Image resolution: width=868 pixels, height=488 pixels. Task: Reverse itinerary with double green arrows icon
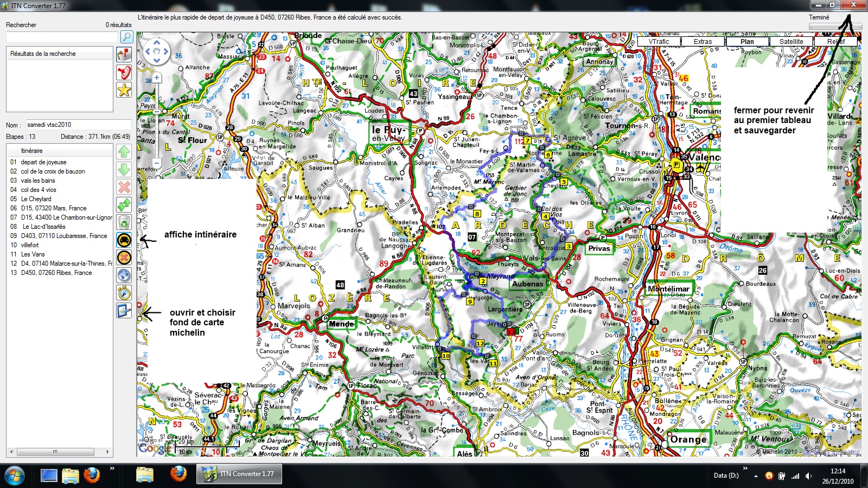124,205
